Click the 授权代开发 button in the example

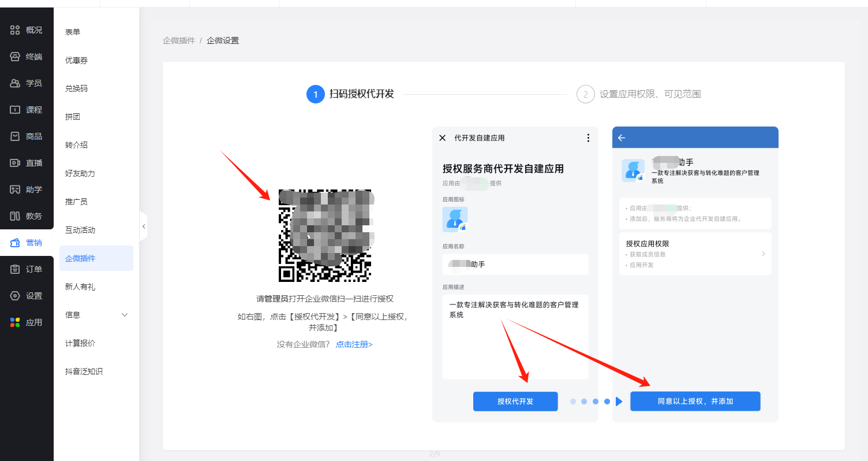515,401
